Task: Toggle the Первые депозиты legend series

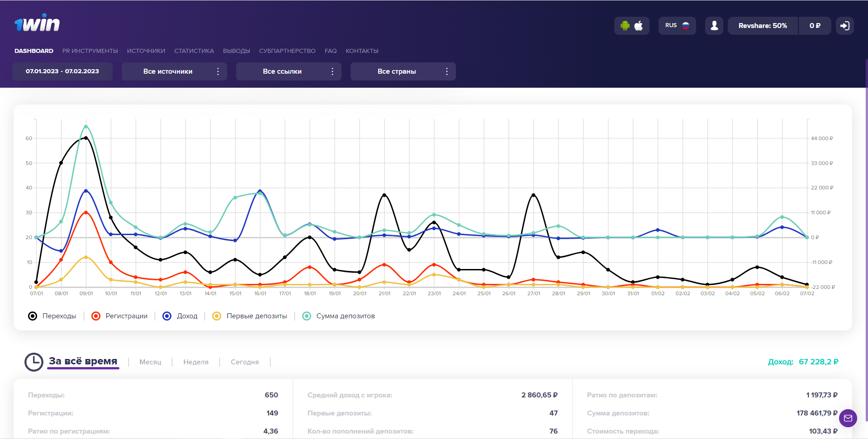Action: (250, 316)
